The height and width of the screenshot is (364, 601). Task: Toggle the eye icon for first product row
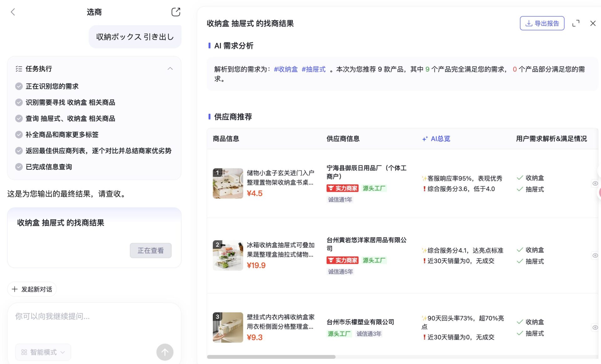[x=595, y=183]
